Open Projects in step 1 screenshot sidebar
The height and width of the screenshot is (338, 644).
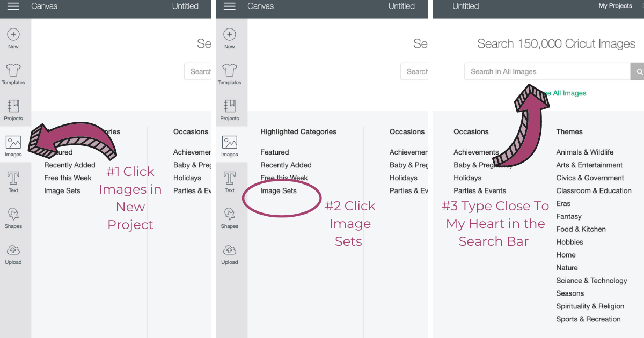[13, 111]
